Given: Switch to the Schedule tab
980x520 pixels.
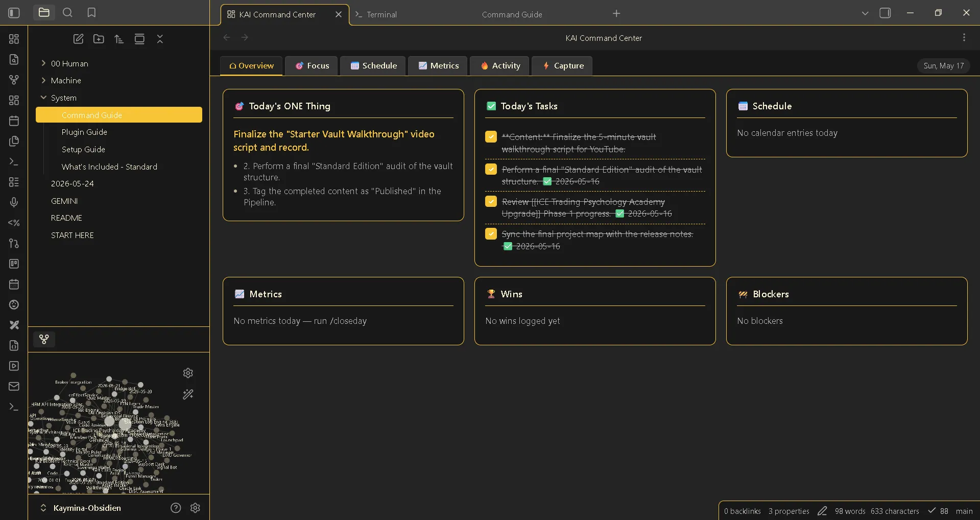Looking at the screenshot, I should (x=373, y=66).
